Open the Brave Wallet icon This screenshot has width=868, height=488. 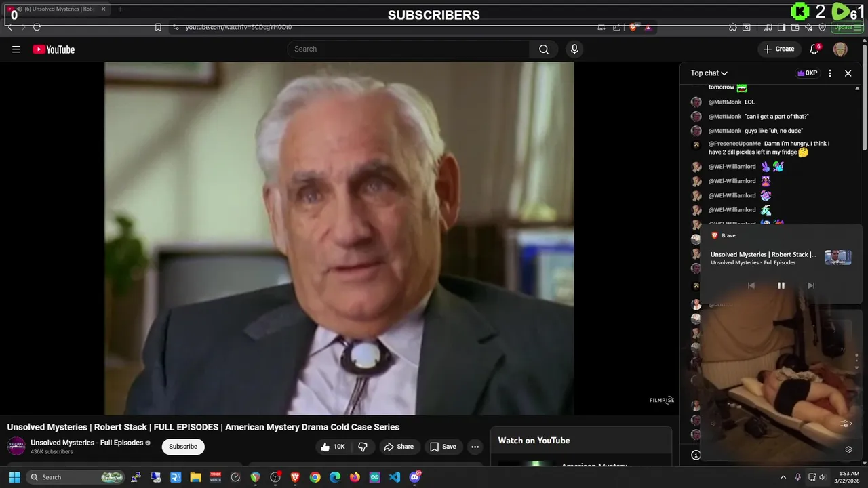point(795,27)
